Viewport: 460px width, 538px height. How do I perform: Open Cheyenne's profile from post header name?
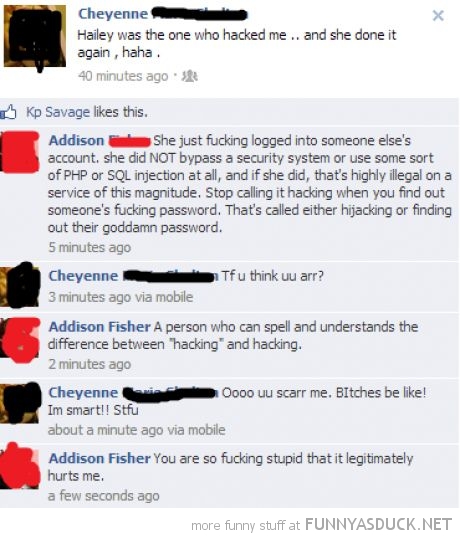pyautogui.click(x=163, y=14)
